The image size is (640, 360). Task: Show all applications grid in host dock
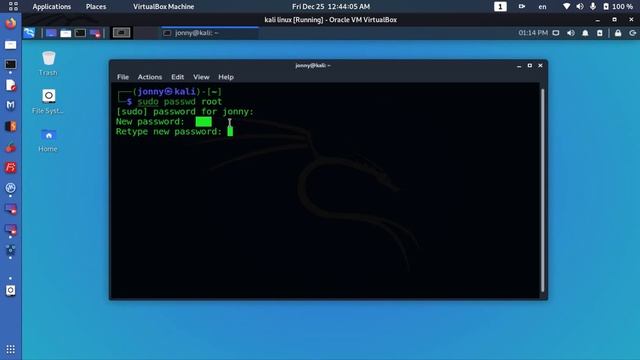[11, 349]
